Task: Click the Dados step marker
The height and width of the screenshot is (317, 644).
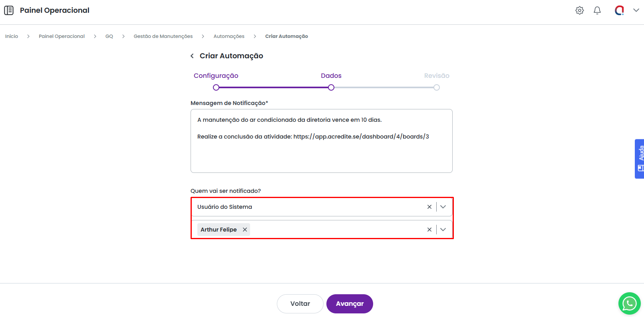Action: [331, 87]
